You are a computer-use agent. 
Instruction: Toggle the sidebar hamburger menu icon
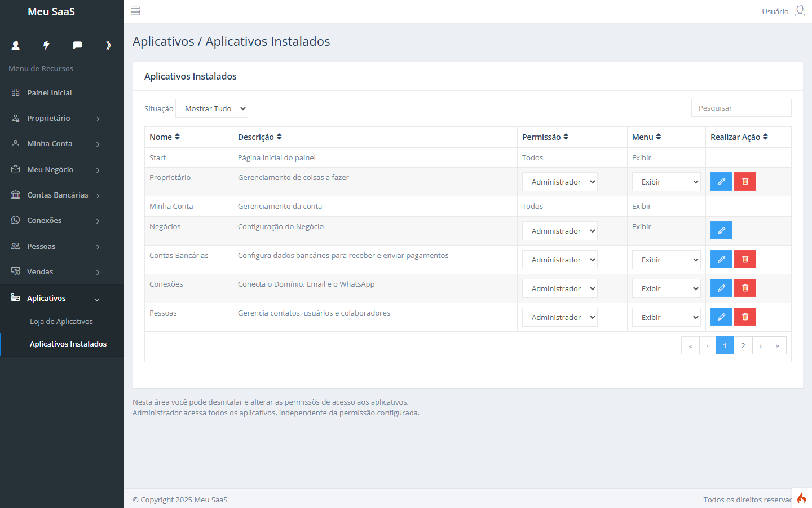pyautogui.click(x=135, y=11)
